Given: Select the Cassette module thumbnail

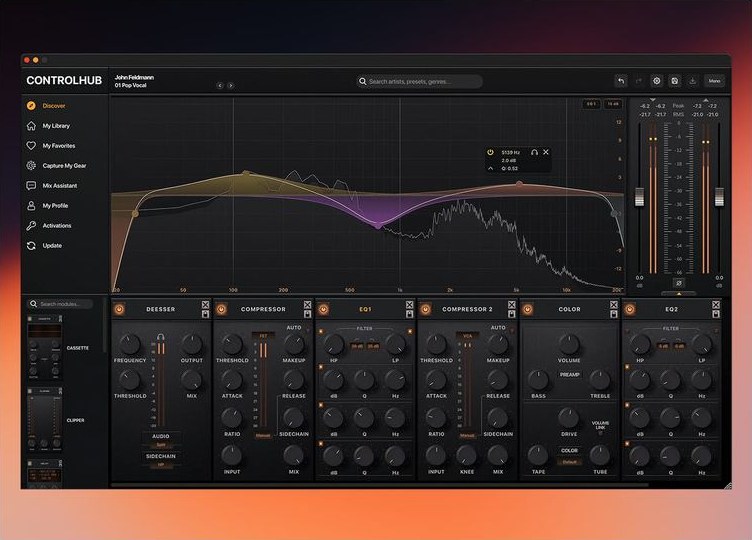Looking at the screenshot, I should (44, 348).
